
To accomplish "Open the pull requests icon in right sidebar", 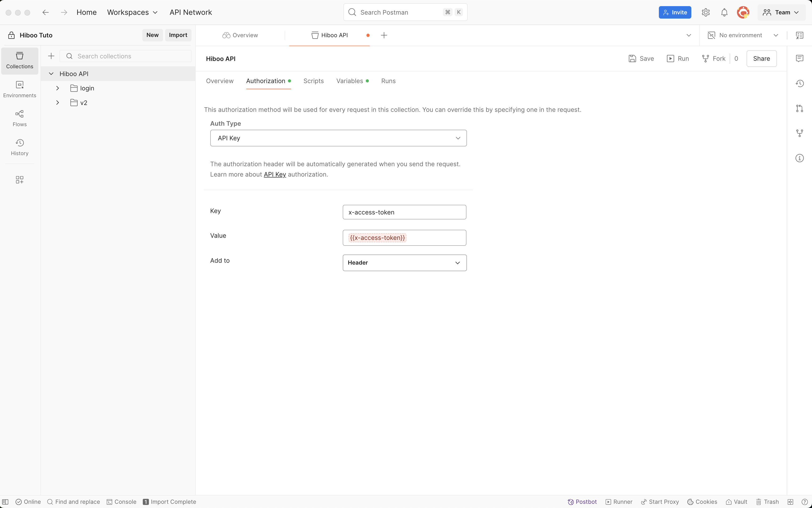I will 800,108.
